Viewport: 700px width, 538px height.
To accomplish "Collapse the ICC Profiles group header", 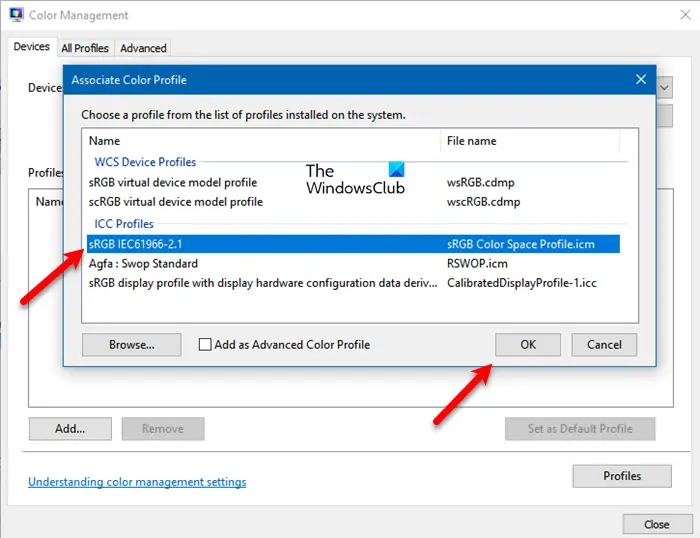I will coord(124,224).
